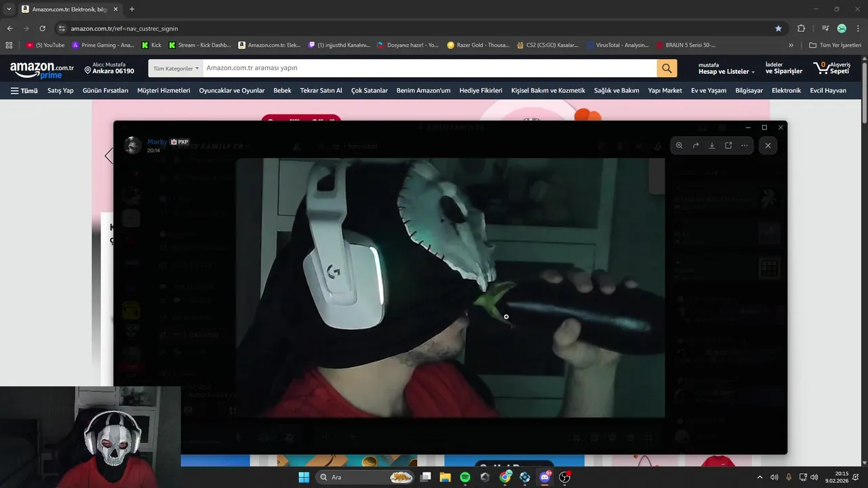
Task: Click the taskbar Ara search box
Action: pyautogui.click(x=366, y=477)
